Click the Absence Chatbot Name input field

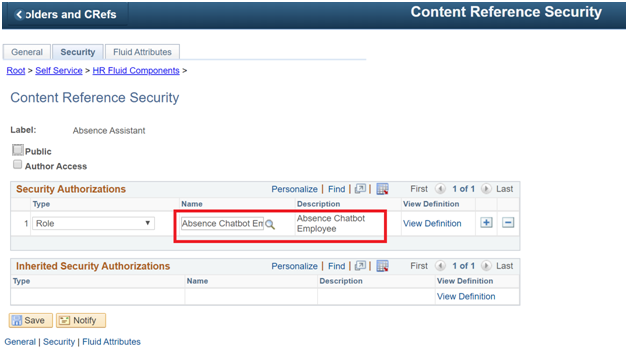[222, 223]
